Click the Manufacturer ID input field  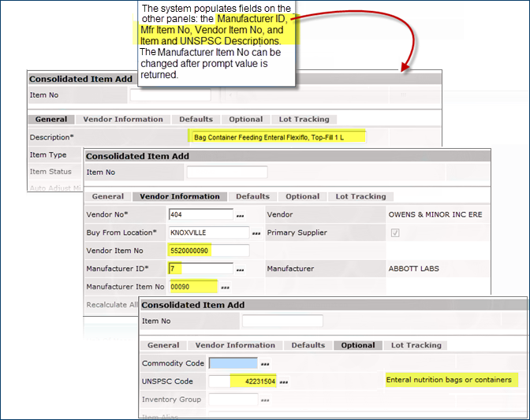pyautogui.click(x=200, y=269)
